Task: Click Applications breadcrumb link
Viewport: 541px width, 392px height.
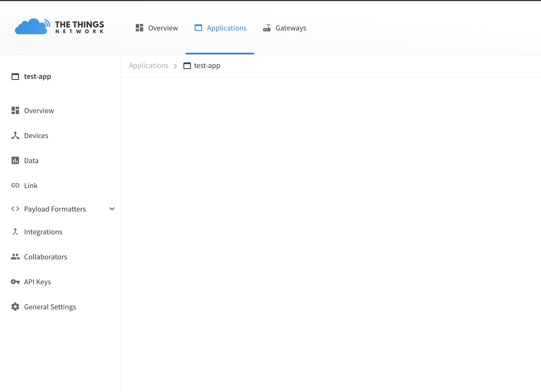Action: click(x=149, y=66)
